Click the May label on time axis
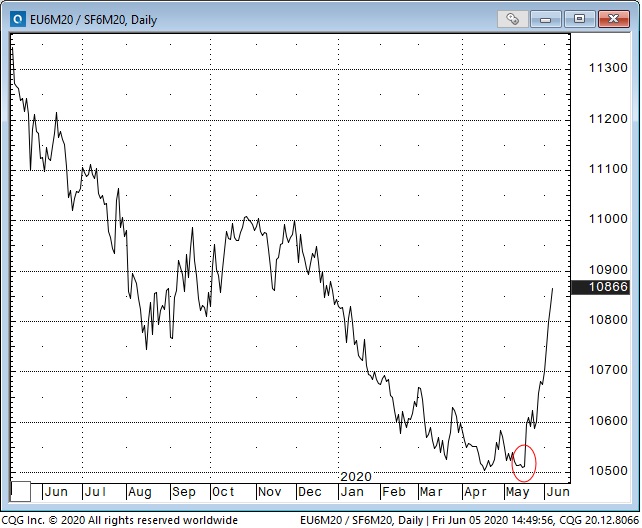 [x=518, y=492]
